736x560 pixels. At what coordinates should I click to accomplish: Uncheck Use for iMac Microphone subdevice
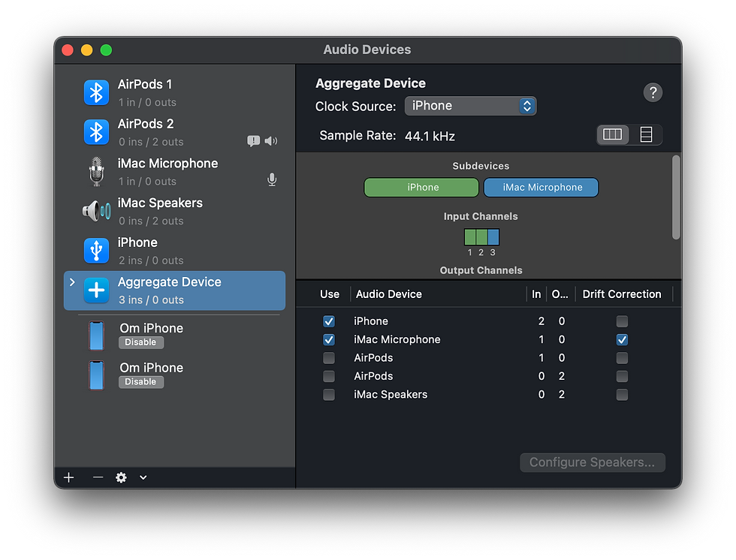[329, 339]
